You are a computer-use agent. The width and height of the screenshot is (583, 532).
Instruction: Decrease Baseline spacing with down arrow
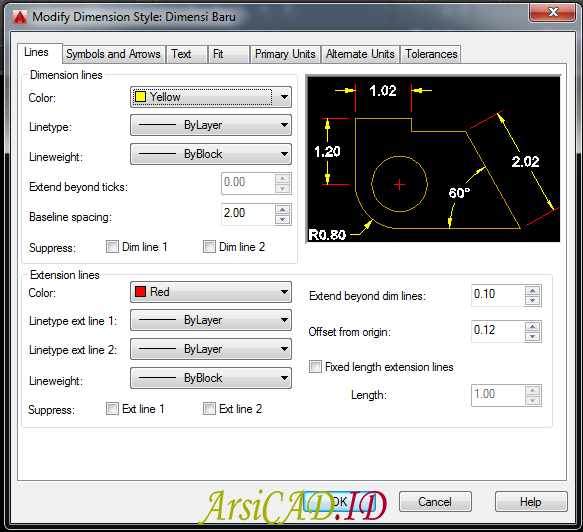tap(283, 219)
